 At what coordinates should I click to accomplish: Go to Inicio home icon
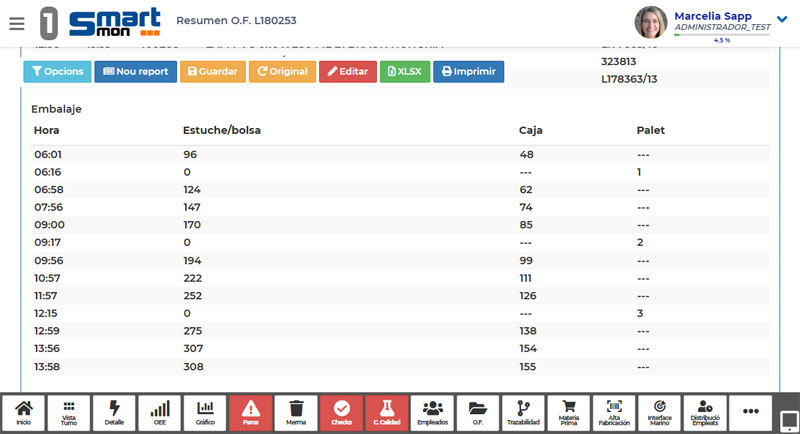click(24, 413)
